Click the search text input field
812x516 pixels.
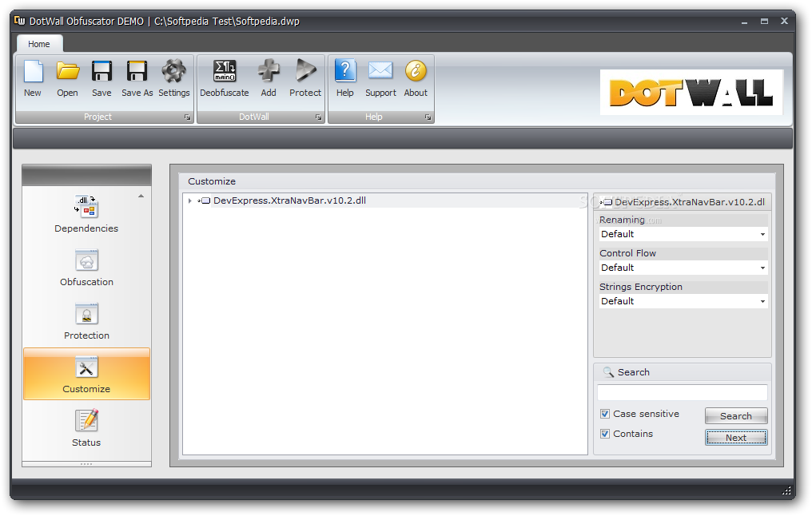pos(682,392)
